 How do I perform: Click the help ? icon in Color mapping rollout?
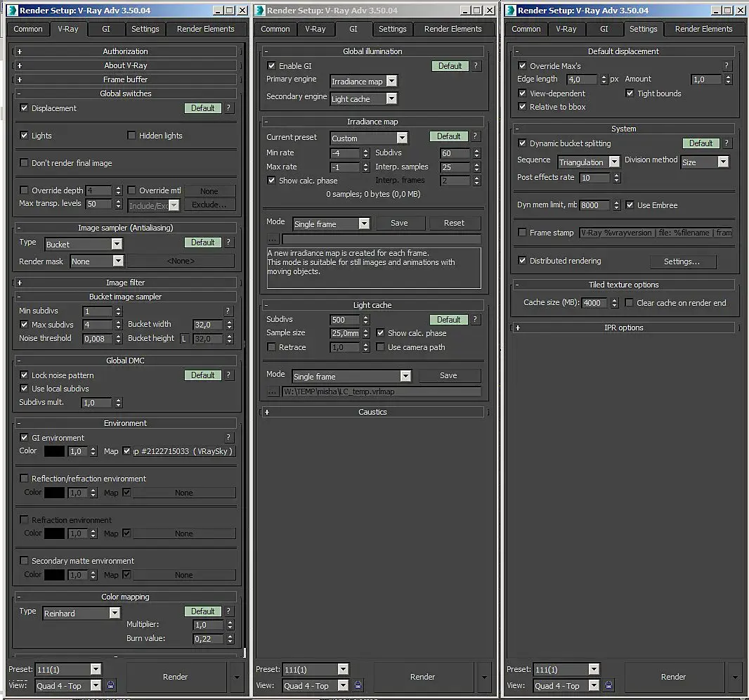pos(228,611)
